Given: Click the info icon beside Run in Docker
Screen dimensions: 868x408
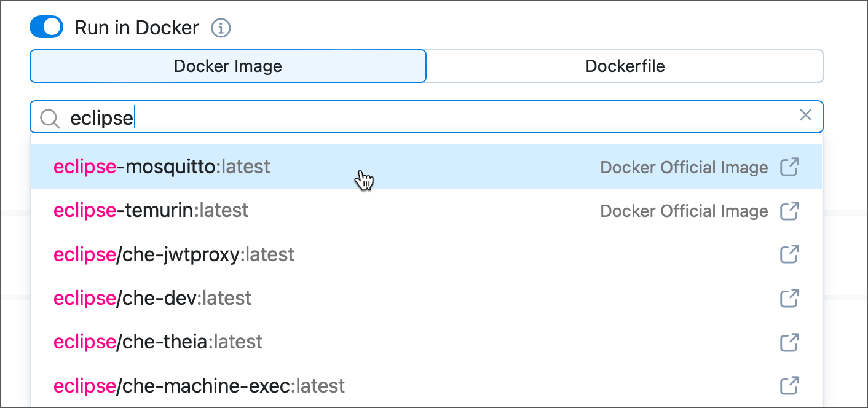Looking at the screenshot, I should (221, 28).
